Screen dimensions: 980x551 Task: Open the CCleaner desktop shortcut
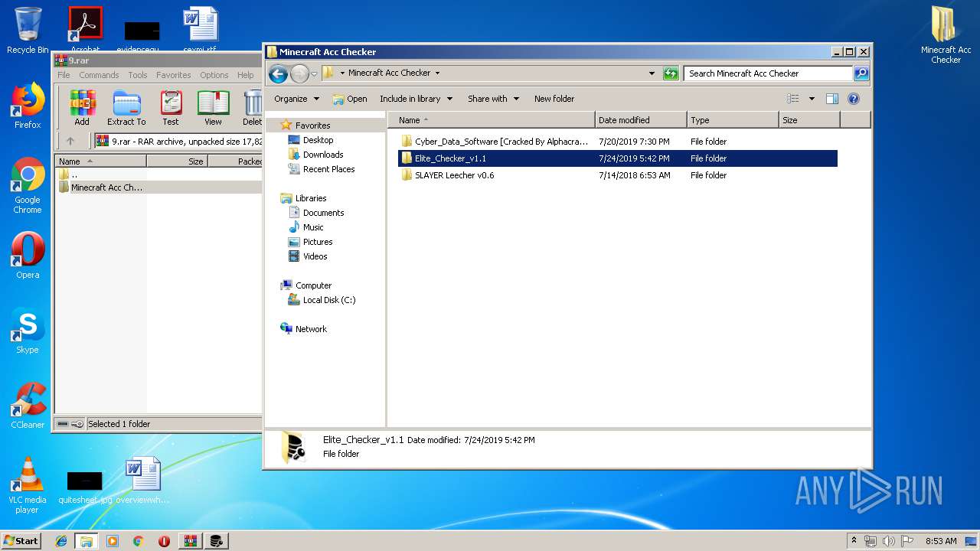28,406
